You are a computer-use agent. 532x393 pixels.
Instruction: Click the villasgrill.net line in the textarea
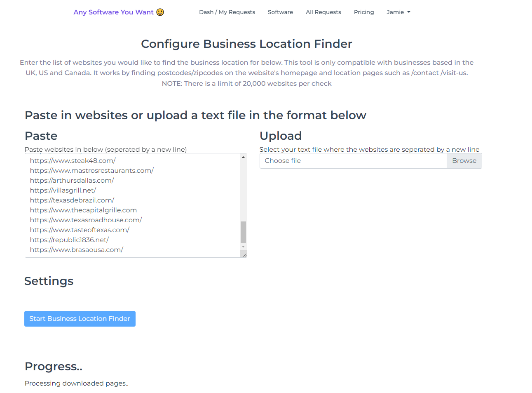[63, 190]
